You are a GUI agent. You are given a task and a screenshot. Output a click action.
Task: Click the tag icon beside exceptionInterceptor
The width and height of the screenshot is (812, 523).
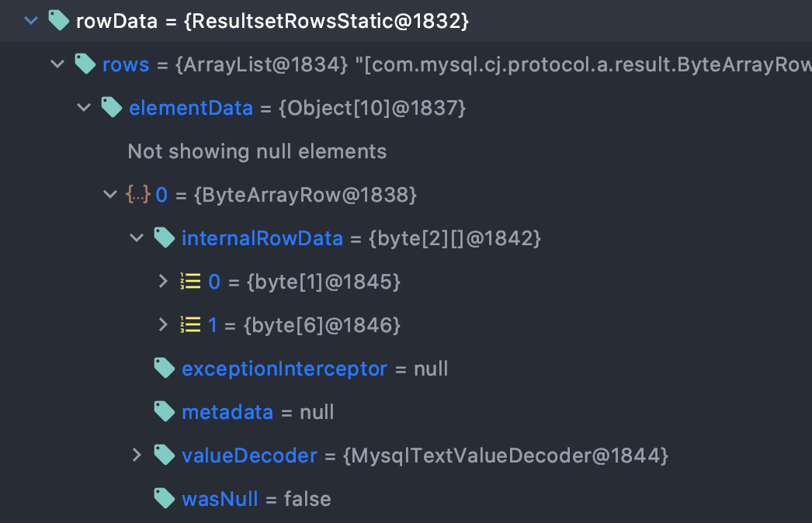click(164, 368)
